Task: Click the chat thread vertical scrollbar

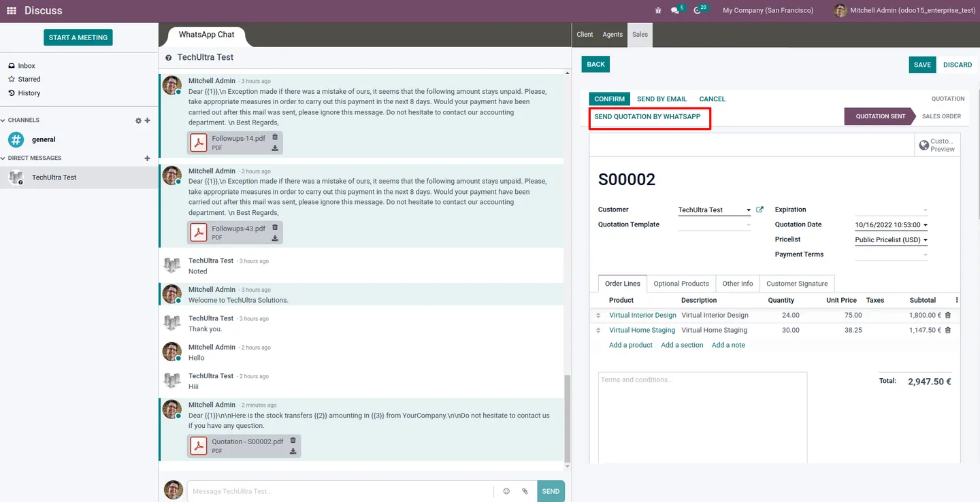Action: coord(568,418)
